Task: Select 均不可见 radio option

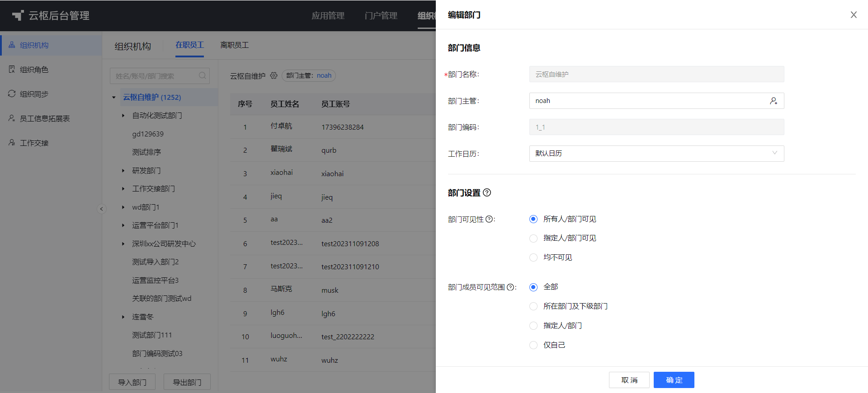Action: pos(533,257)
